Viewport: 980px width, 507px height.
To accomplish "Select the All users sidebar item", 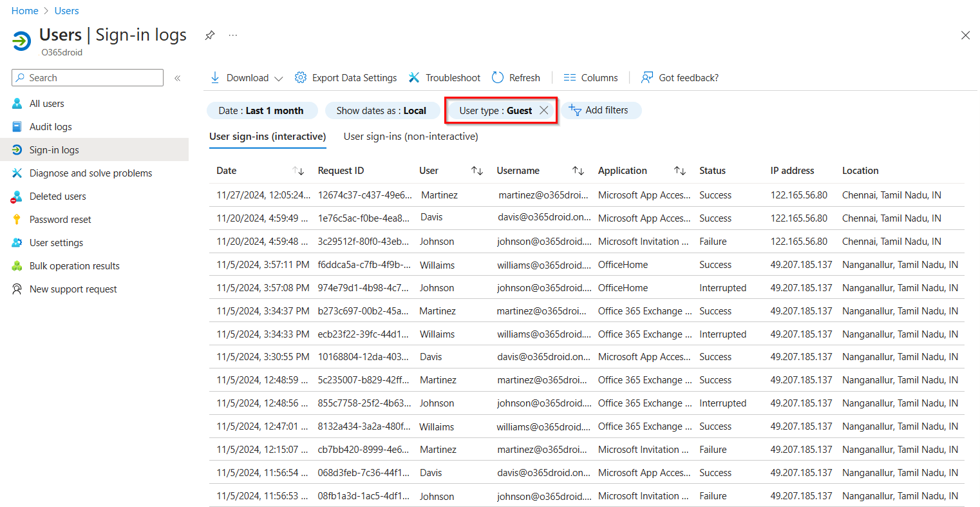I will point(47,103).
